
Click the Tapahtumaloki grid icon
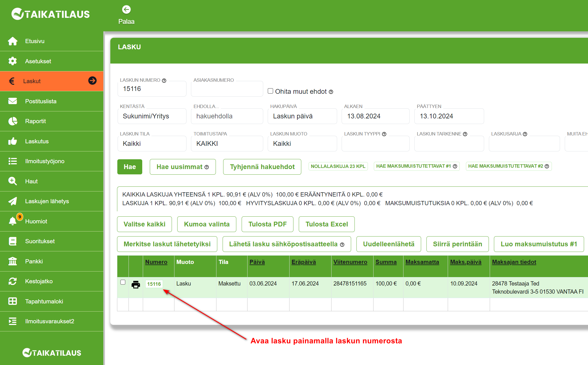[13, 301]
